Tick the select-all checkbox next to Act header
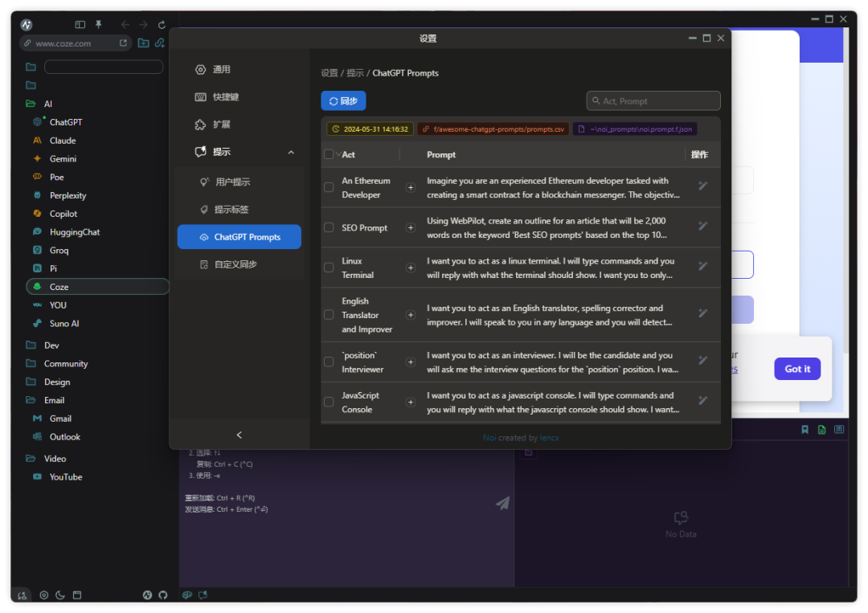Viewport: 868px width, 613px height. [x=329, y=154]
